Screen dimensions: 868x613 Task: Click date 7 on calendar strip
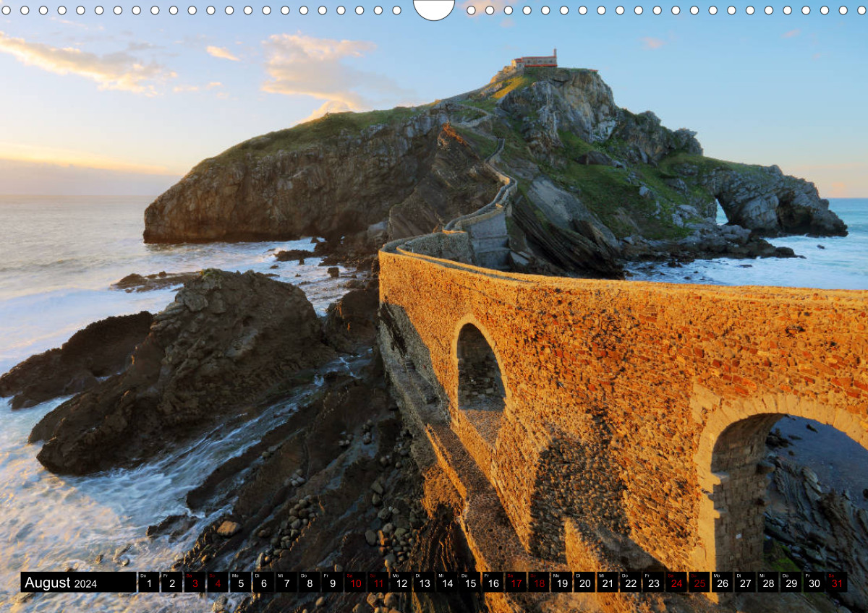point(286,583)
